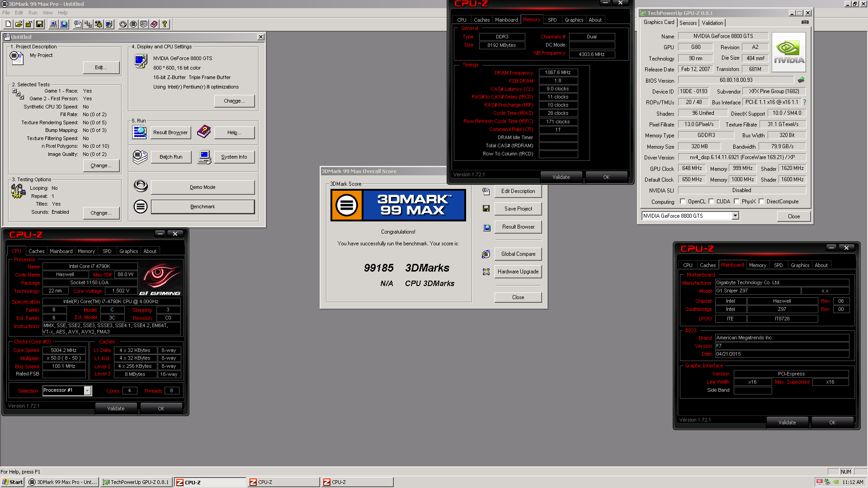Click the Open project folder toolbar icon

coord(19,24)
